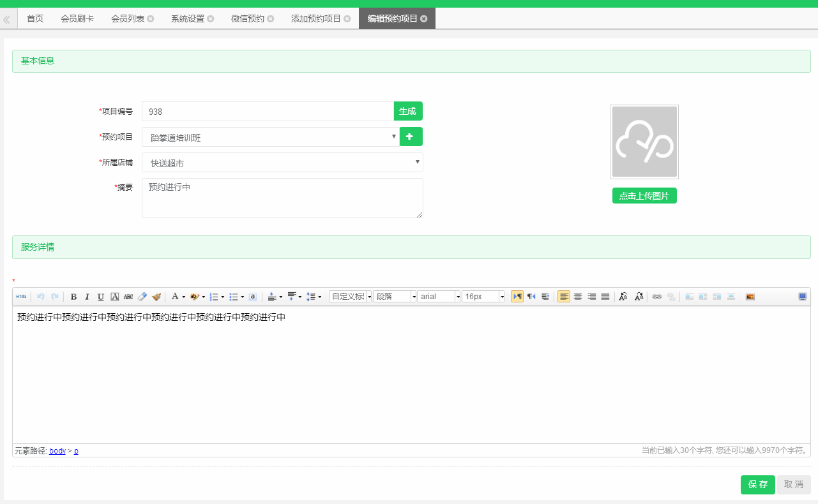Viewport: 818px width, 504px height.
Task: Toggle fullscreen editor mode
Action: tap(803, 297)
